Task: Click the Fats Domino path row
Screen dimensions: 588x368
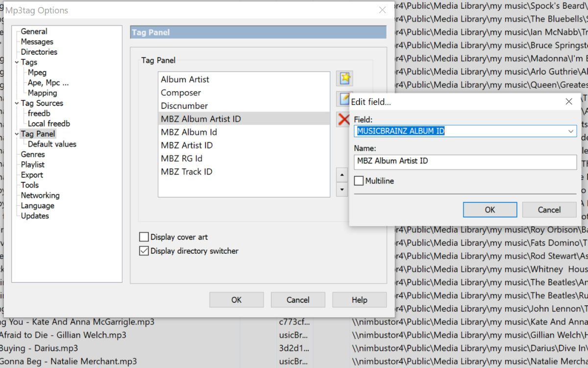Action: point(491,243)
